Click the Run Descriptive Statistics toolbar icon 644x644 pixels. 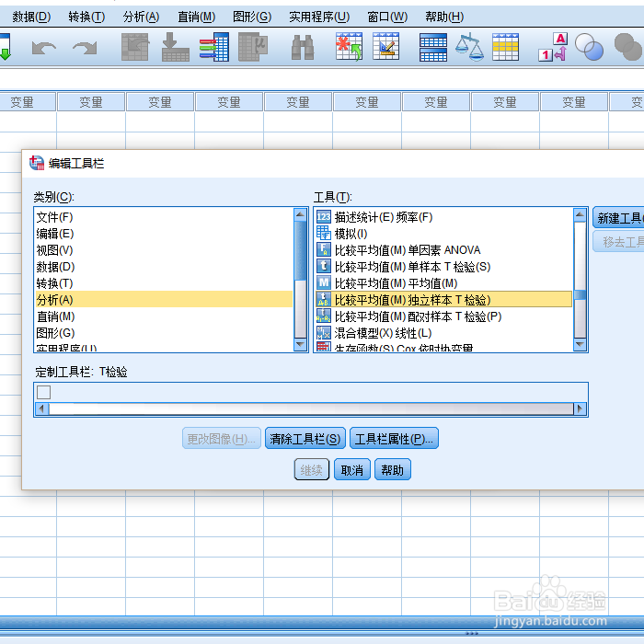click(253, 47)
